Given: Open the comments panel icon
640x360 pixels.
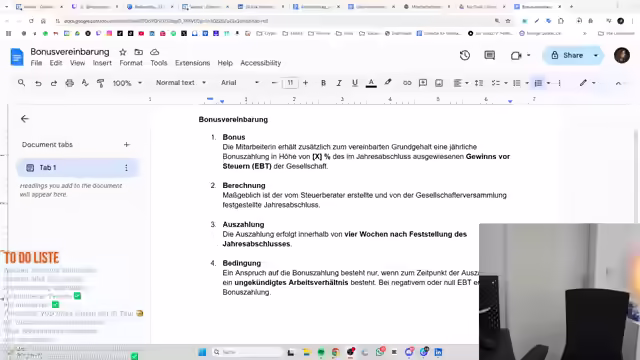Looking at the screenshot, I should click(x=489, y=55).
